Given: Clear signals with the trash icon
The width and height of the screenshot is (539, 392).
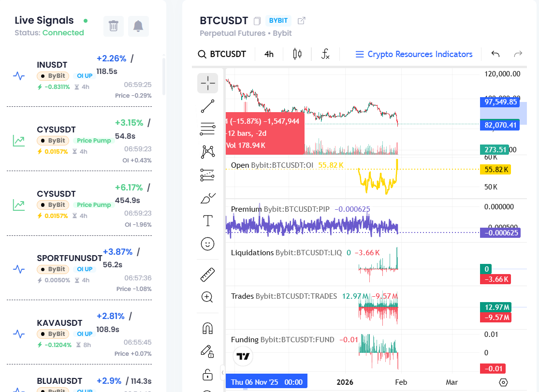Looking at the screenshot, I should [x=114, y=26].
